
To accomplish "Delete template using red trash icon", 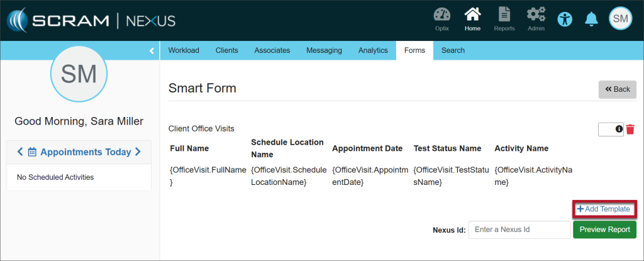I will [630, 129].
